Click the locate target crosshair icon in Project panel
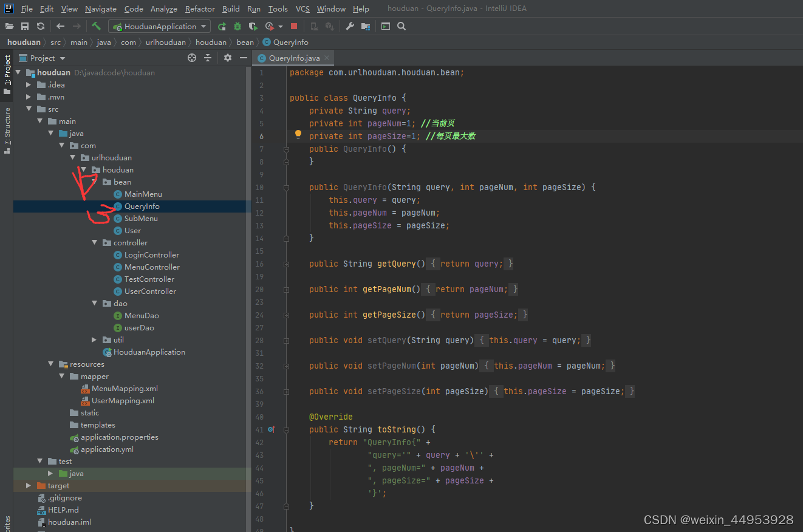Image resolution: width=803 pixels, height=532 pixels. tap(192, 58)
